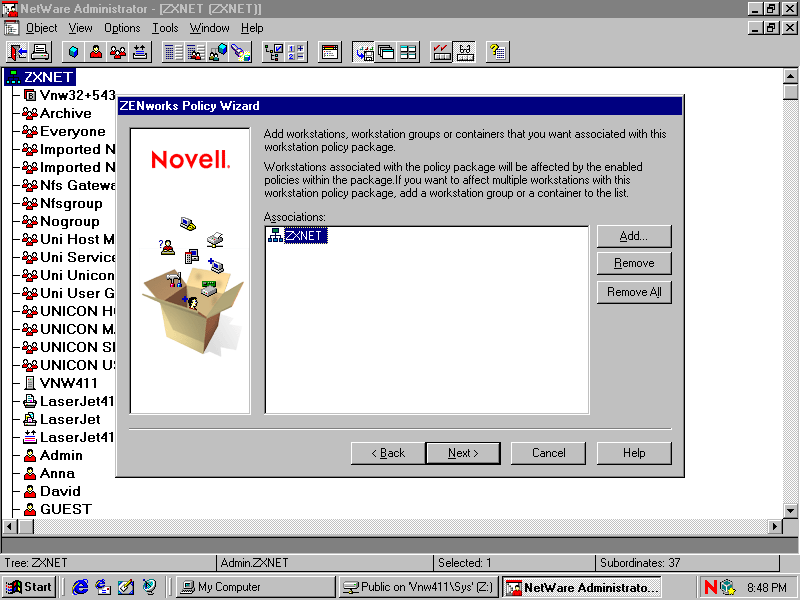The height and width of the screenshot is (600, 800).
Task: Click the red checkmarks toolbar icon
Action: click(442, 52)
